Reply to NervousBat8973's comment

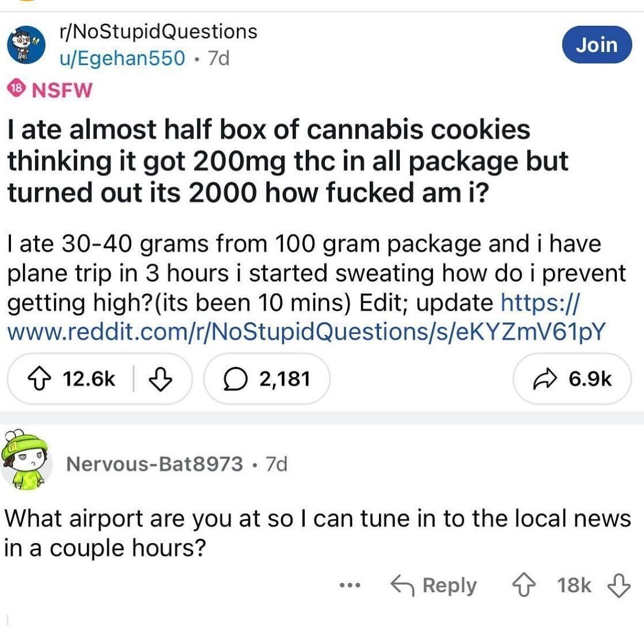click(x=434, y=585)
